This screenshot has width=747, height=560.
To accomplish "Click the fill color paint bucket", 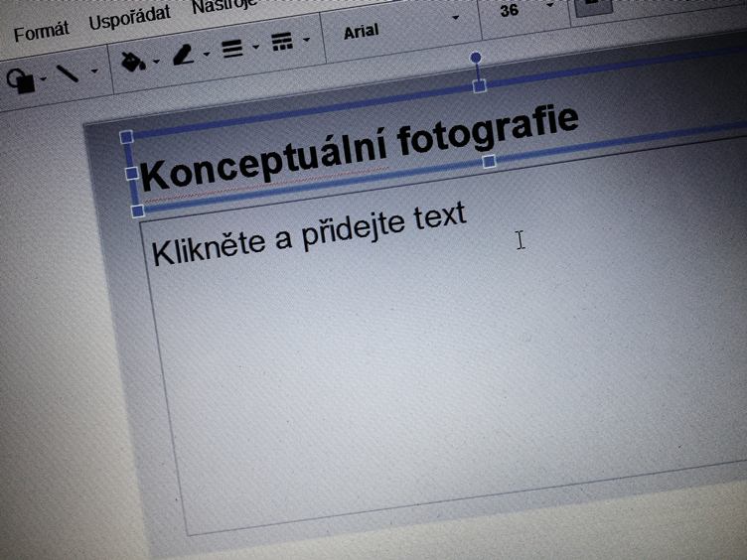I will coord(132,62).
